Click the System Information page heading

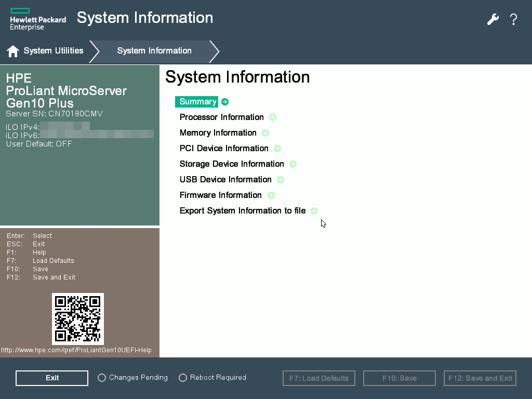point(237,77)
